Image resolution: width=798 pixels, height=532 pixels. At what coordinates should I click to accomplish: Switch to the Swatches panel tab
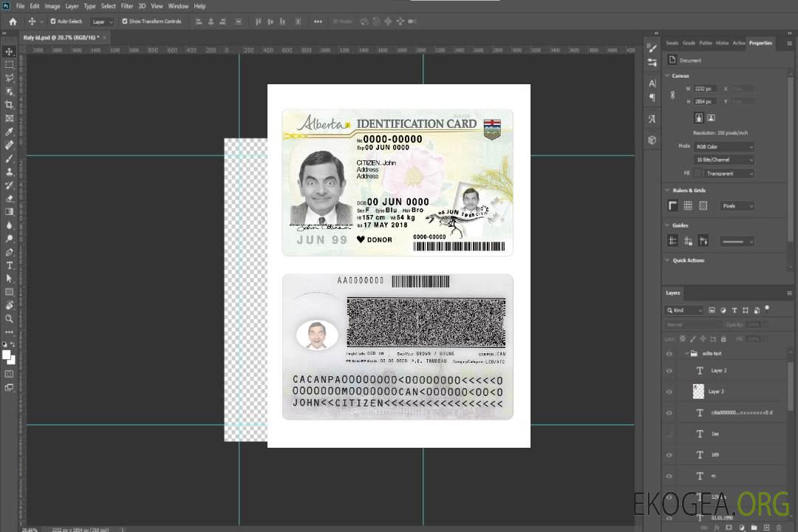pyautogui.click(x=672, y=43)
